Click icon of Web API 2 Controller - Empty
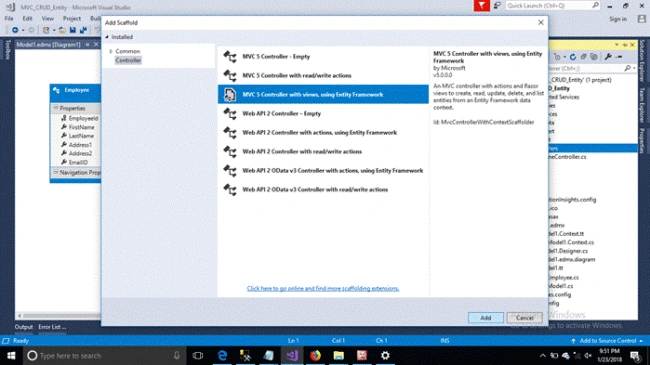 (x=230, y=114)
